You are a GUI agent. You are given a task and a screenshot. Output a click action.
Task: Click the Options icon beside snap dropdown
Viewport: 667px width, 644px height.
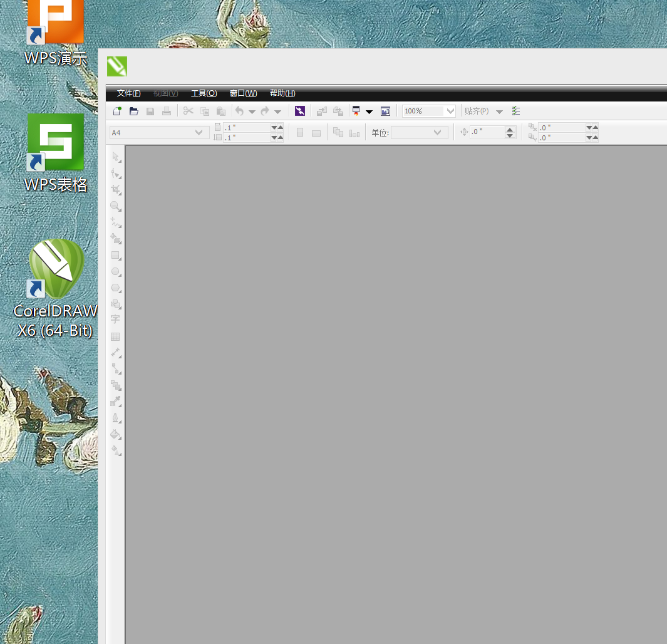(516, 111)
